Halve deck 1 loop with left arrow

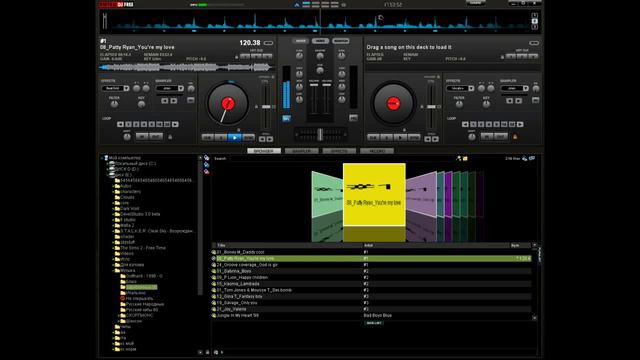[120, 124]
